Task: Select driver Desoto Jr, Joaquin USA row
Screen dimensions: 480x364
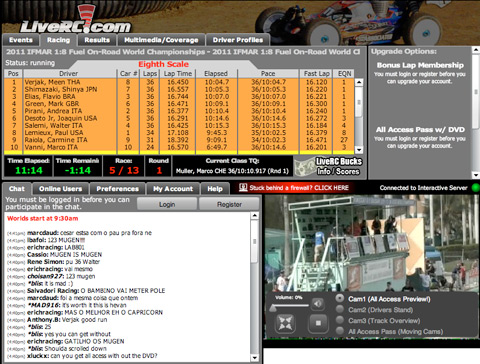Action: point(179,118)
